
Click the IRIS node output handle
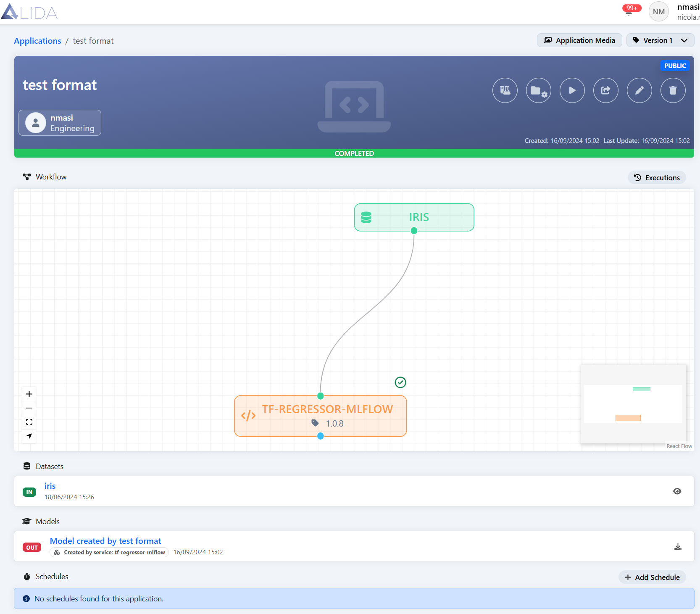click(414, 231)
